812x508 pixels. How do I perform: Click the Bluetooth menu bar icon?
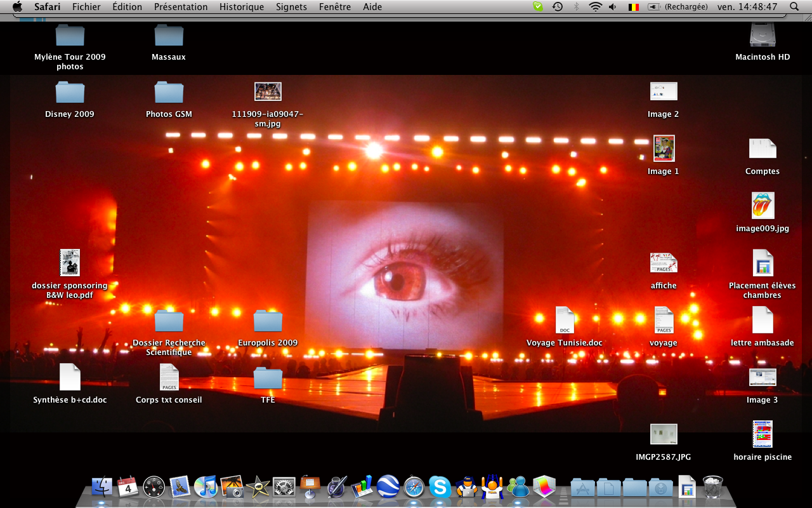coord(577,7)
